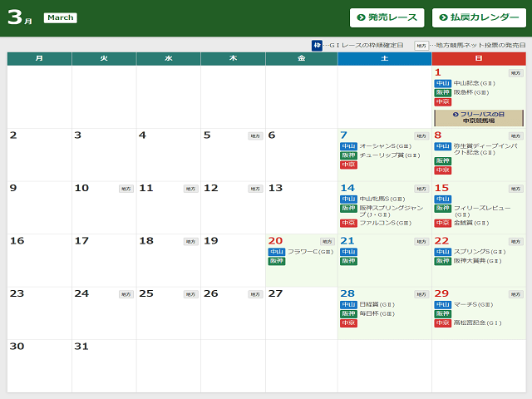Click the 中京 badge on March 28
This screenshot has width=532, height=399.
(x=348, y=323)
